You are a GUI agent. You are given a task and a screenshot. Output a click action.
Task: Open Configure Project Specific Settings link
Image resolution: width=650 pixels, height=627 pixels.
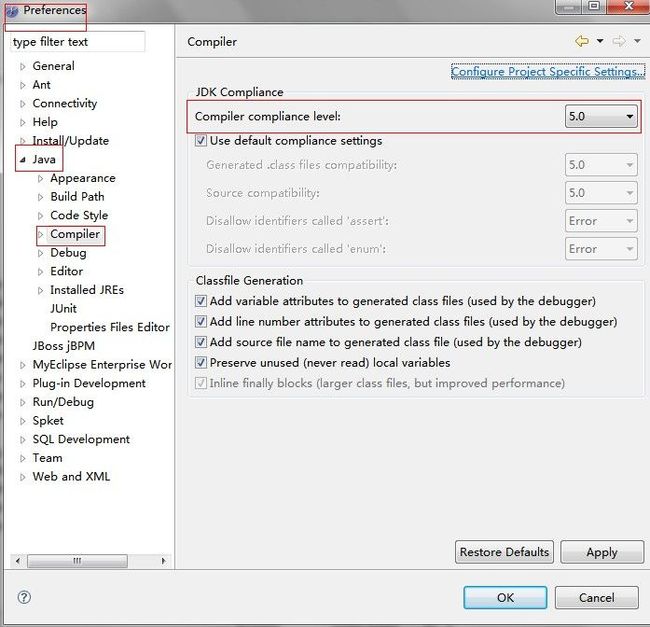tap(548, 72)
